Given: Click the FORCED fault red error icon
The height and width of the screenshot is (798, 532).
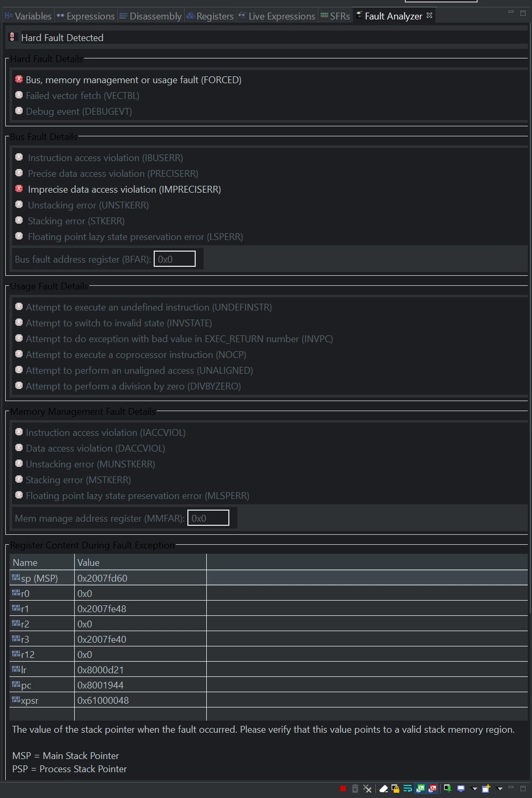Looking at the screenshot, I should pos(19,79).
